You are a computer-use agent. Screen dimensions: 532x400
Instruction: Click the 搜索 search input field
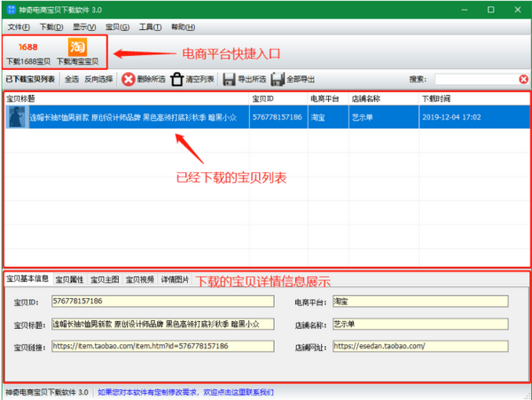tap(481, 79)
